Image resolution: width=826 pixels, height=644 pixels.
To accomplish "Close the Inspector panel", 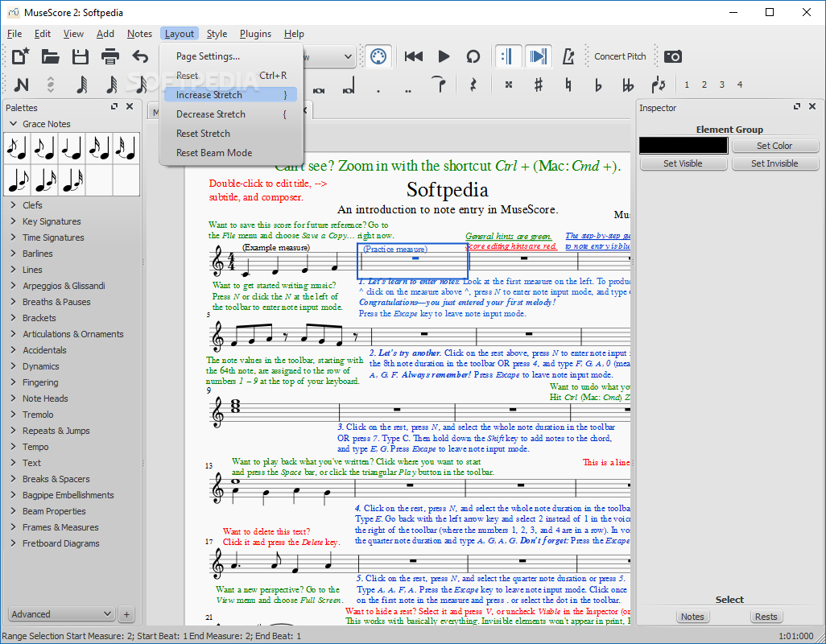I will [x=812, y=107].
